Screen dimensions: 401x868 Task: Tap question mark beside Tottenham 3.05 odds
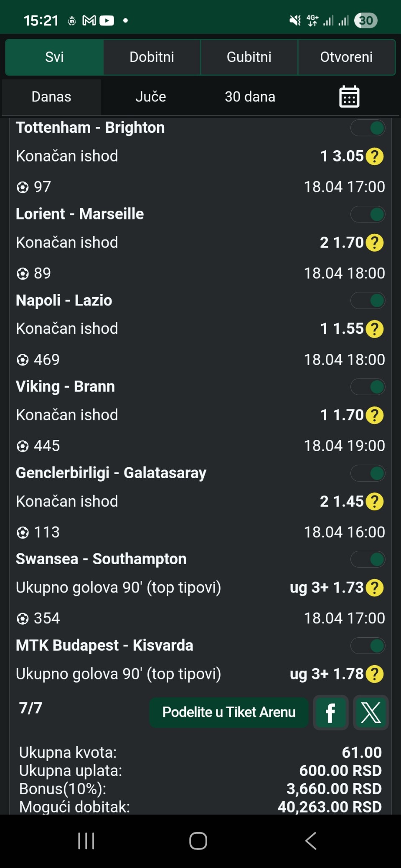(x=374, y=156)
